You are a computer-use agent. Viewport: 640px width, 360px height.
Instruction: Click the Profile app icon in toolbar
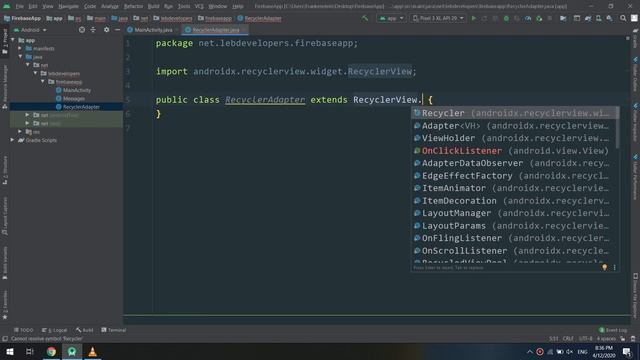pos(528,18)
